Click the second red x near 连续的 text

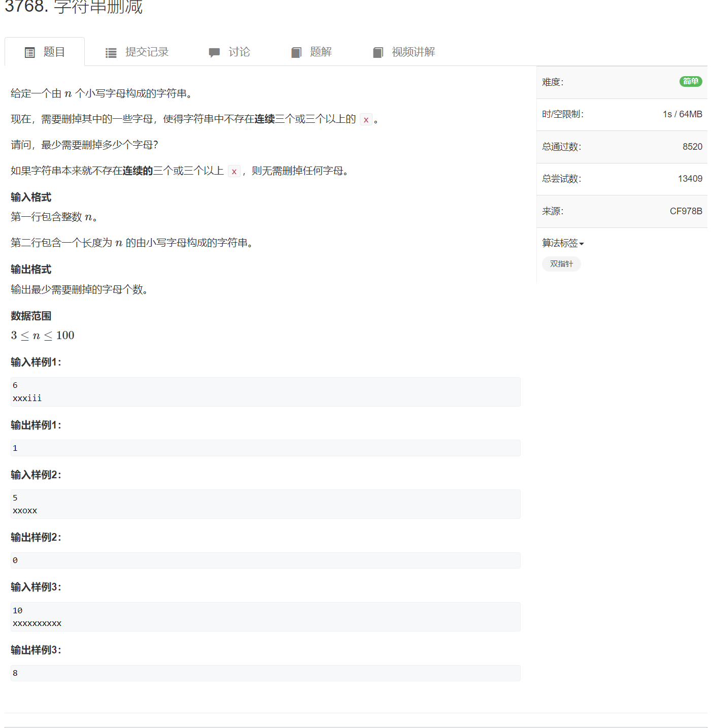tap(234, 171)
